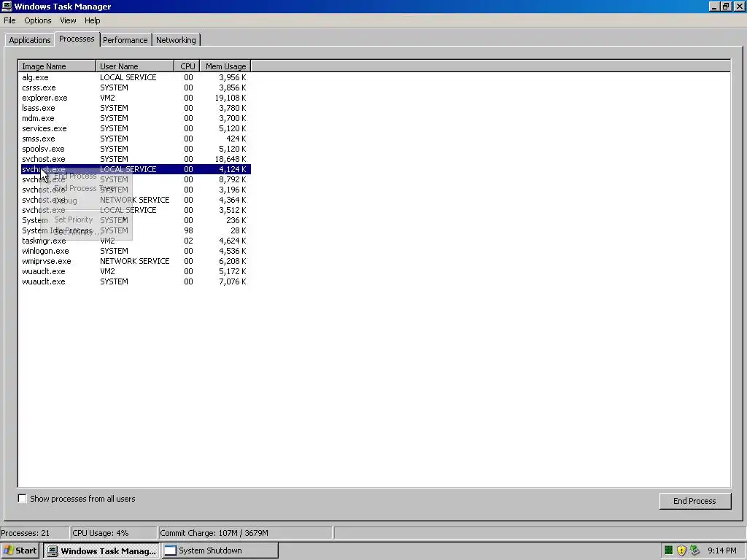Open the Start menu
Screen dimensions: 747x560
pyautogui.click(x=20, y=551)
